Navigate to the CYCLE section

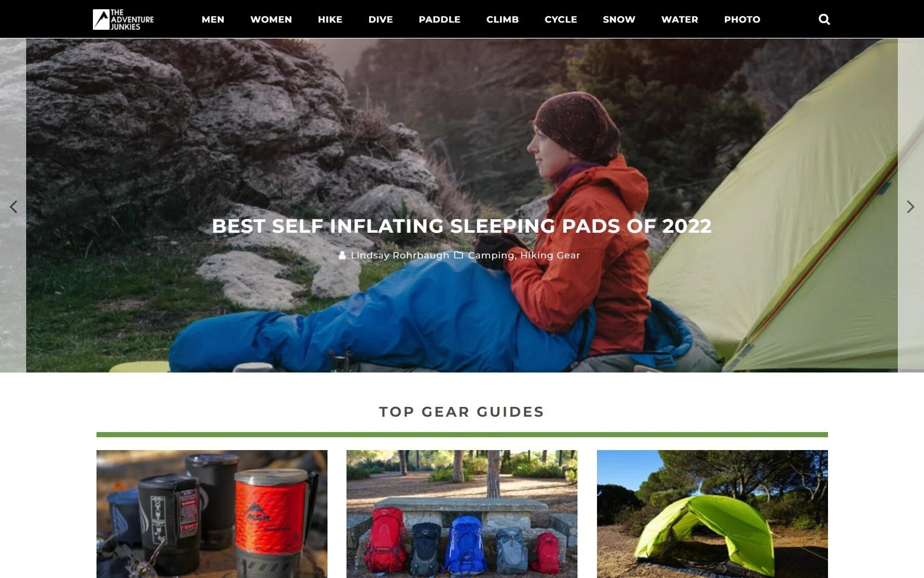pos(561,20)
